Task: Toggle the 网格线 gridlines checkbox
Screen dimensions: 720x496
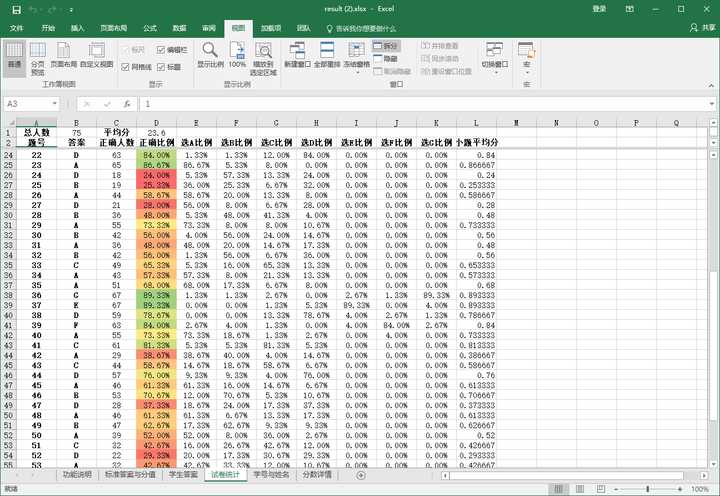Action: [x=136, y=67]
